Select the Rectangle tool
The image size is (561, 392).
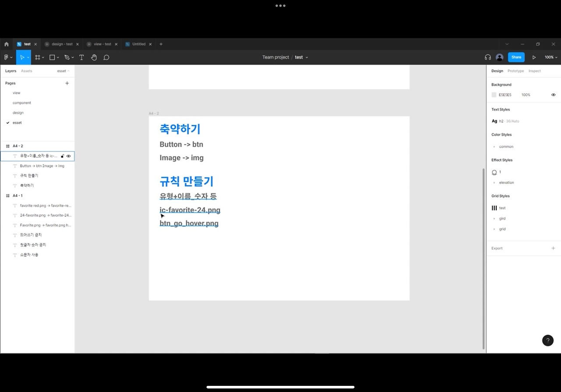coord(52,57)
